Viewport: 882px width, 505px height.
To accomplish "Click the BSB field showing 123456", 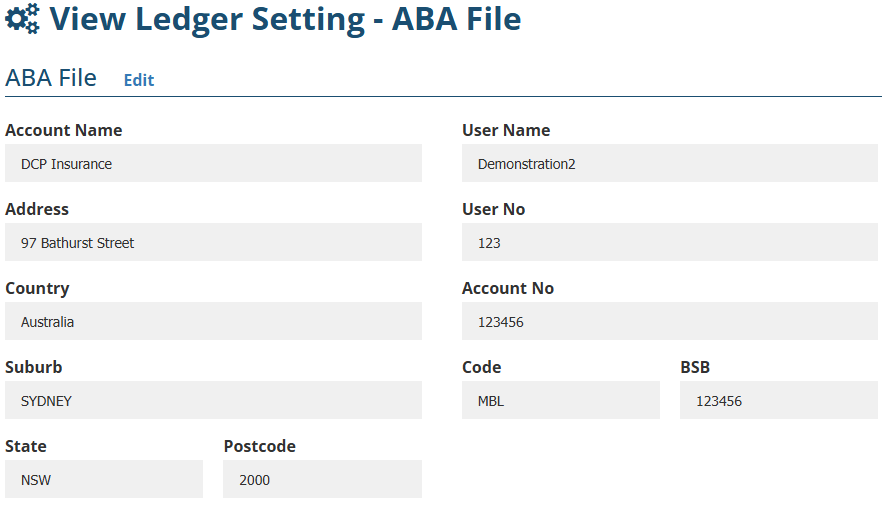I will tap(779, 400).
